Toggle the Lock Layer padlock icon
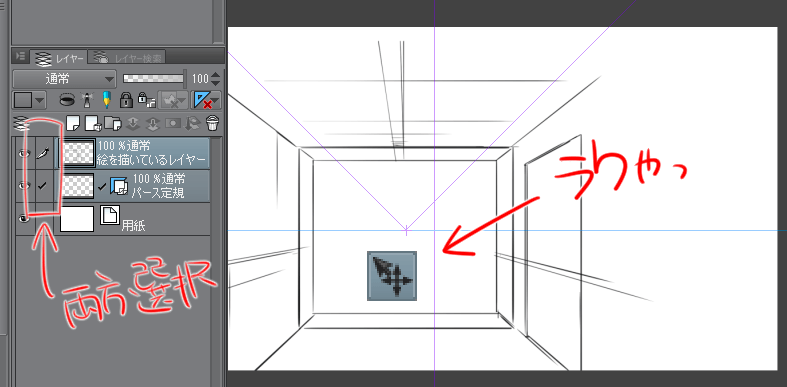This screenshot has width=787, height=387. coord(126,100)
